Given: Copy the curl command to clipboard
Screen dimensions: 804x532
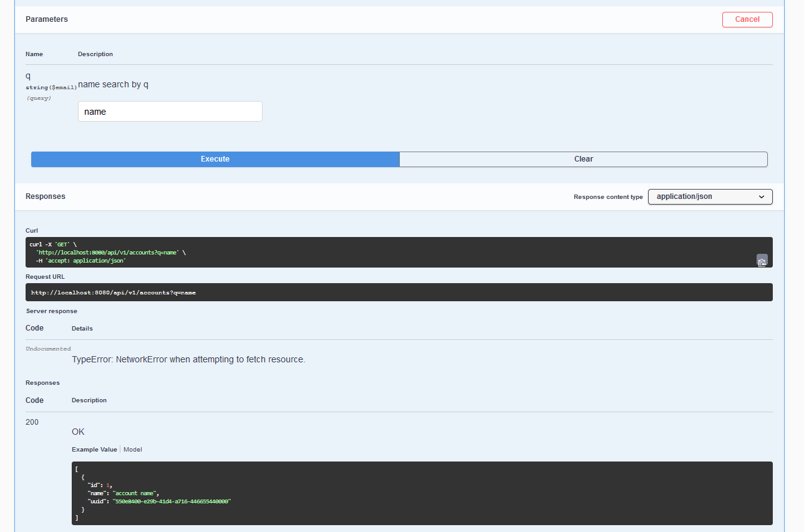Looking at the screenshot, I should [x=762, y=262].
